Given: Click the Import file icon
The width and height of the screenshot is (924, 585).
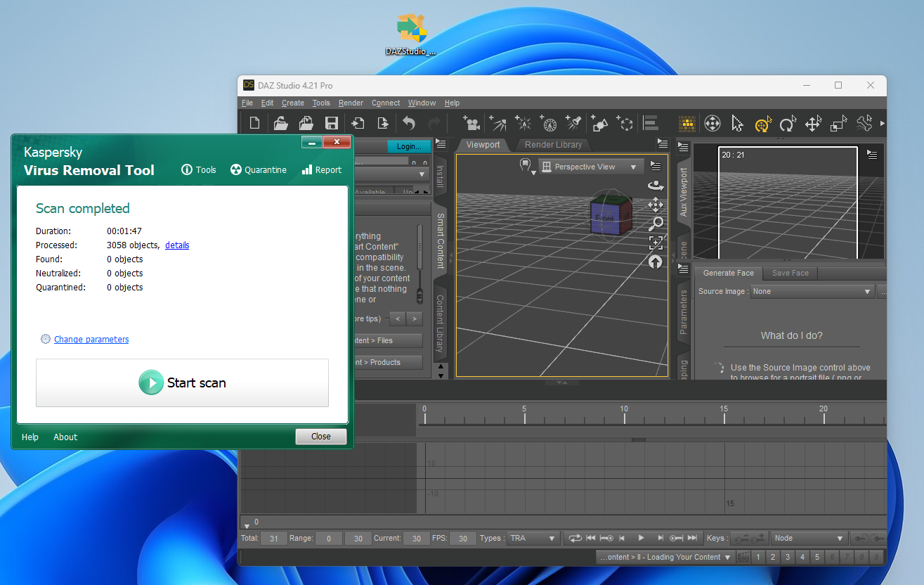Looking at the screenshot, I should [x=358, y=124].
